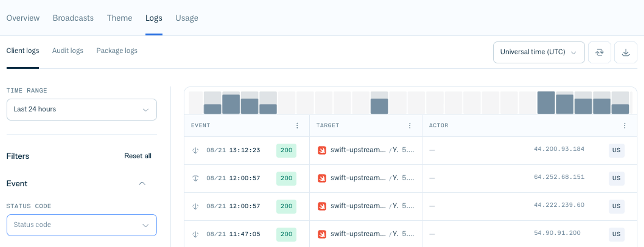644x247 pixels.
Task: Click swift-upstream target in the 11:47:05 row
Action: (x=358, y=234)
